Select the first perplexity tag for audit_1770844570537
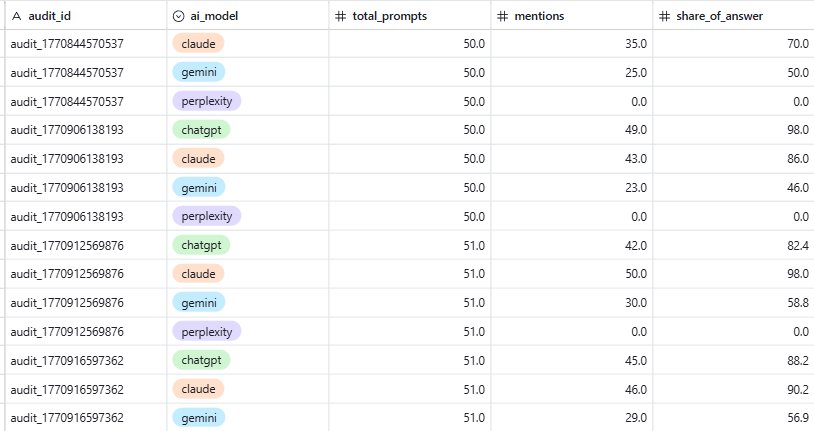Screen dimensions: 814x431 pyautogui.click(x=207, y=101)
